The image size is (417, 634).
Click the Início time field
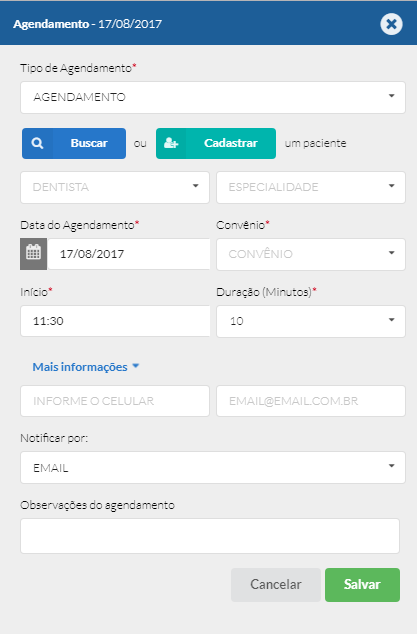(x=115, y=321)
